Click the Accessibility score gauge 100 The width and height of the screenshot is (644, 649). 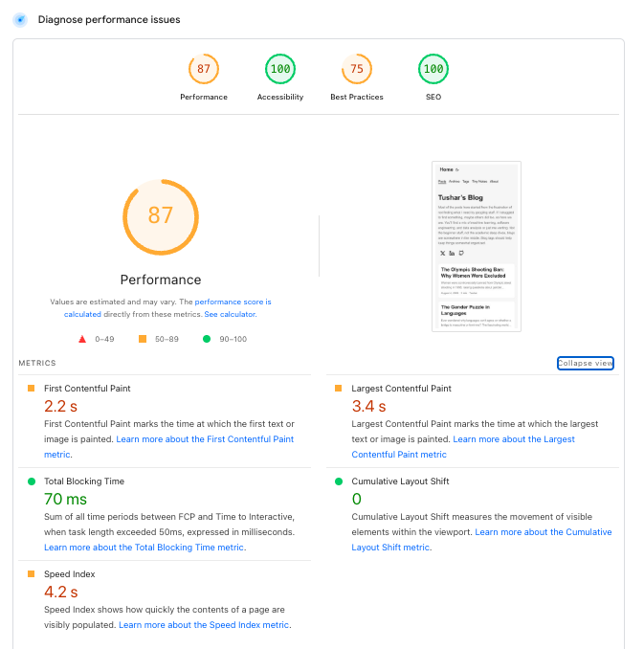pyautogui.click(x=280, y=69)
